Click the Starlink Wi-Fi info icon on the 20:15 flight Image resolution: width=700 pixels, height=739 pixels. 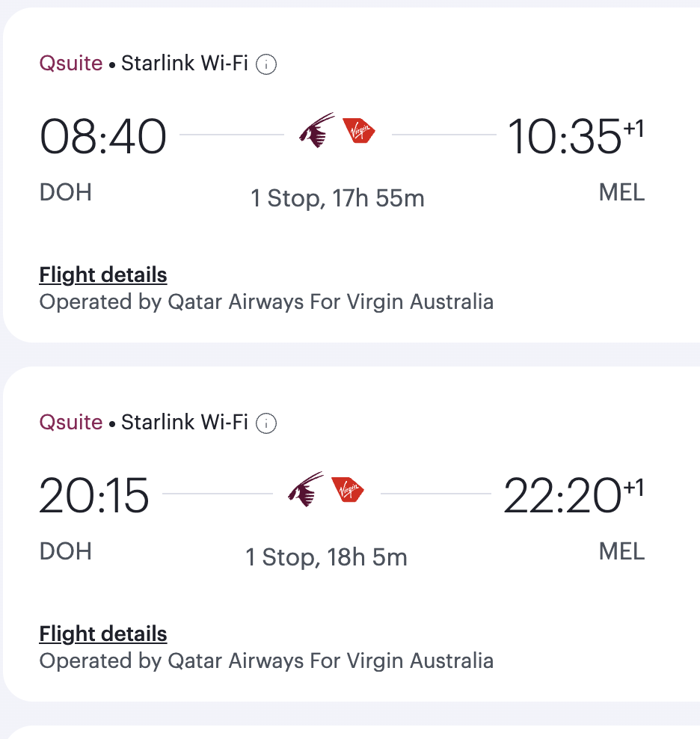coord(266,424)
